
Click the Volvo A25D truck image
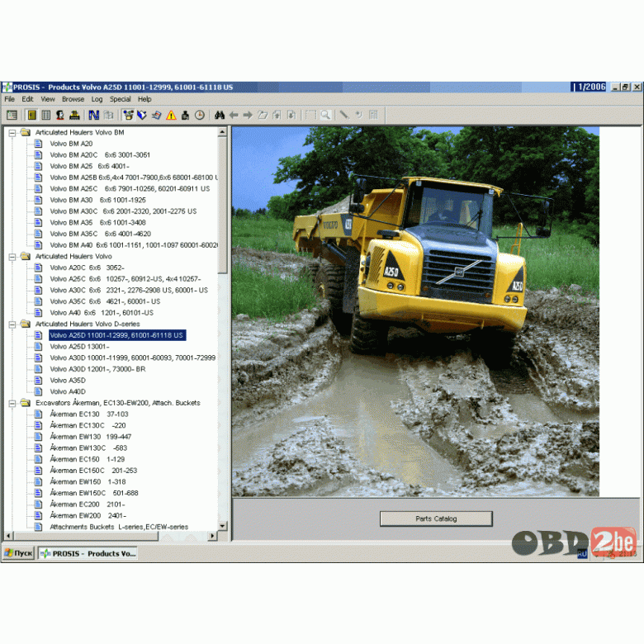coord(415,312)
